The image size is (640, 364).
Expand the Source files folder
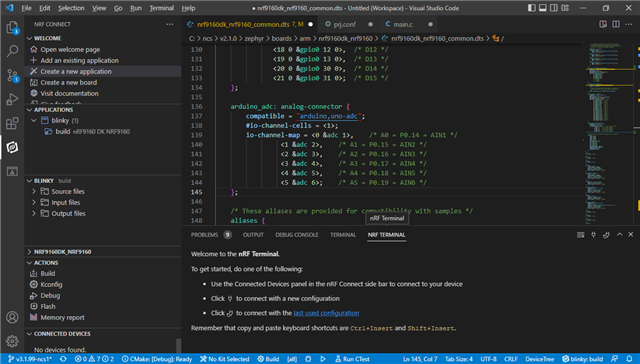point(34,191)
